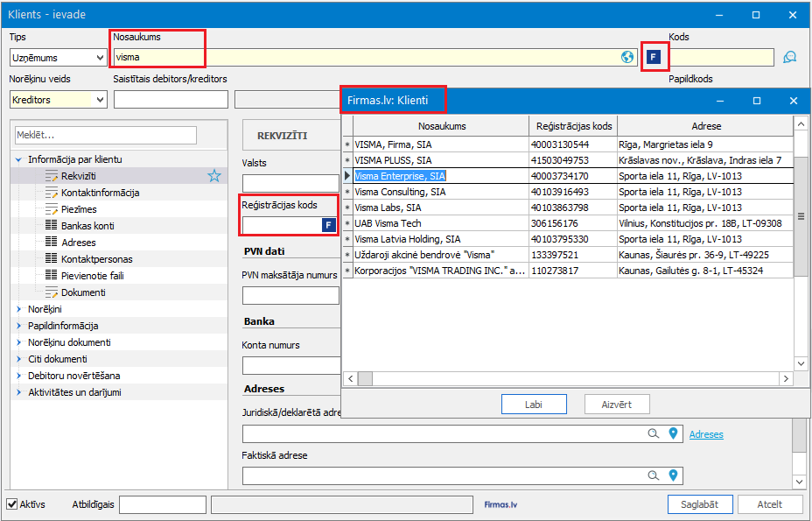812x521 pixels.
Task: Select Bankas konti in the sidebar
Action: coord(87,226)
